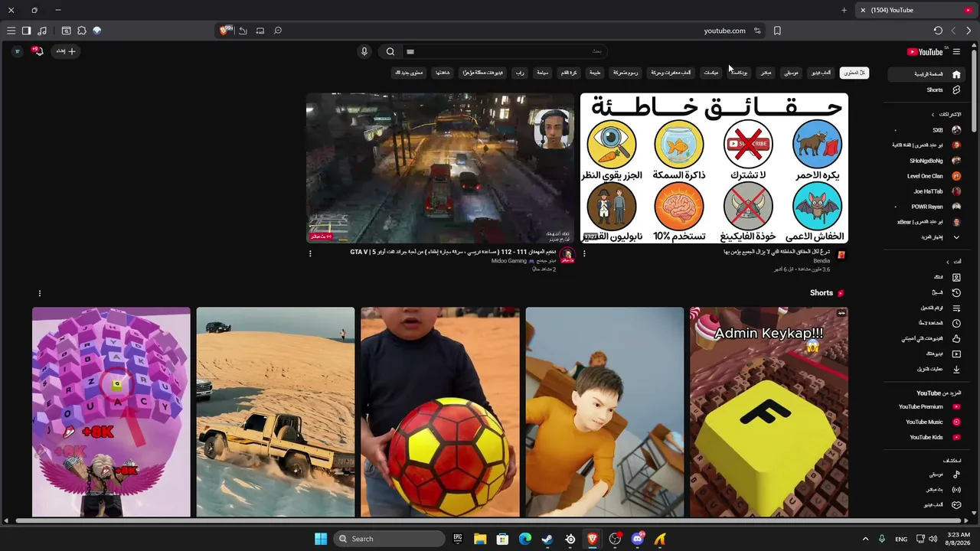Open Watch Later clock icon in sidebar

(956, 323)
